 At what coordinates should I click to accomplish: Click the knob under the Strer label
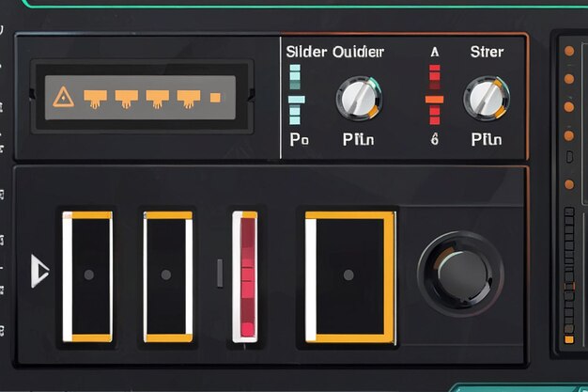(x=487, y=99)
